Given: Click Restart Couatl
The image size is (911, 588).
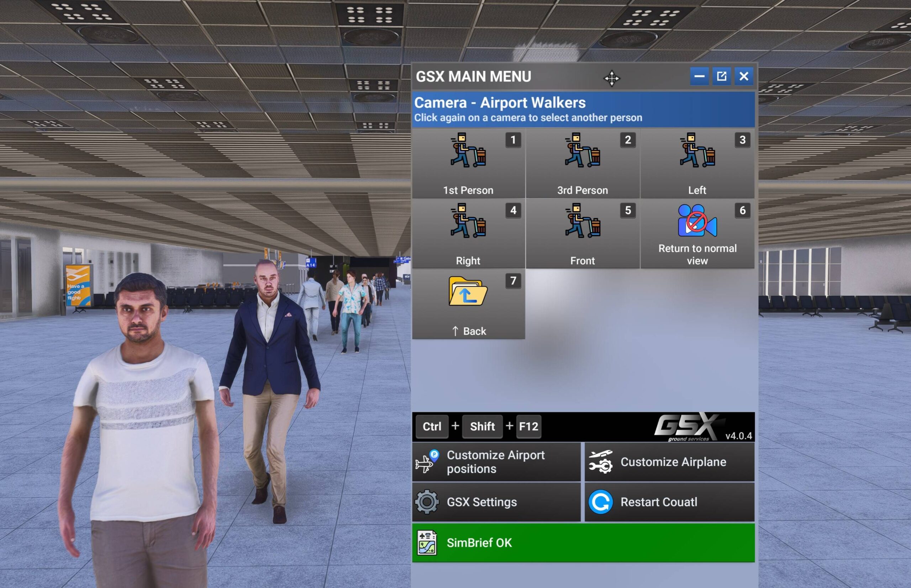Looking at the screenshot, I should (670, 502).
